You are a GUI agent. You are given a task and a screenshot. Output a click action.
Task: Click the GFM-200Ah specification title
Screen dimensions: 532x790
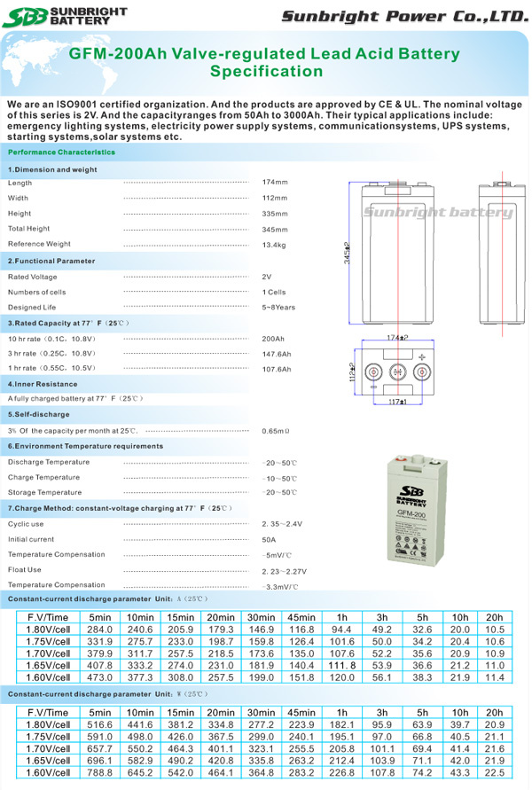[x=264, y=62]
